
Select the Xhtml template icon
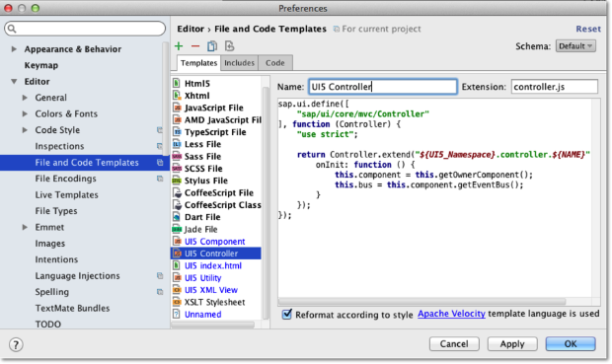[x=177, y=96]
